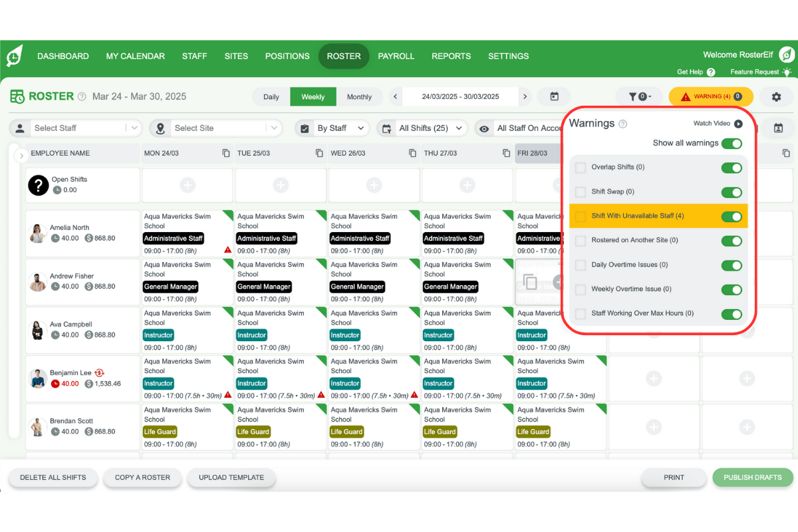This screenshot has height=532, width=798.
Task: Click the UPLOAD TEMPLATE button
Action: tap(231, 477)
